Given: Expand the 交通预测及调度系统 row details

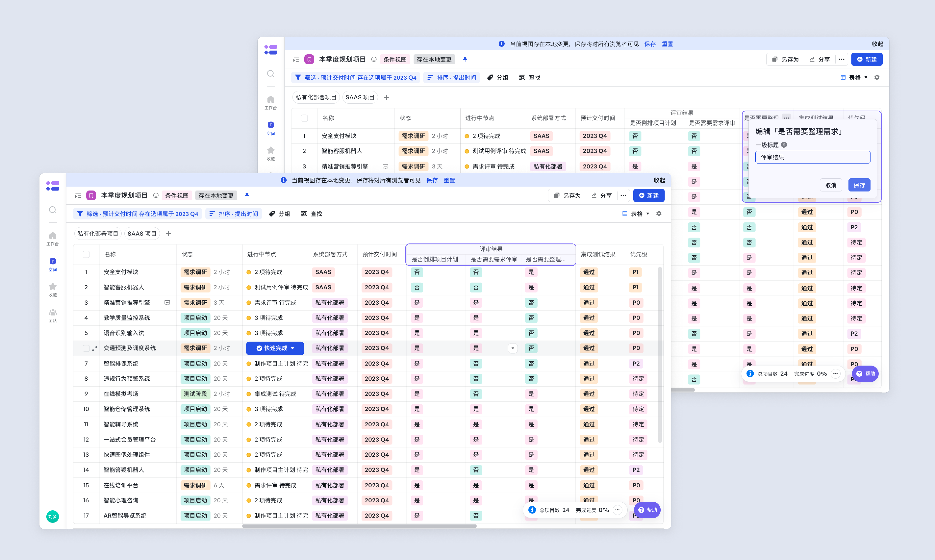Looking at the screenshot, I should click(94, 348).
